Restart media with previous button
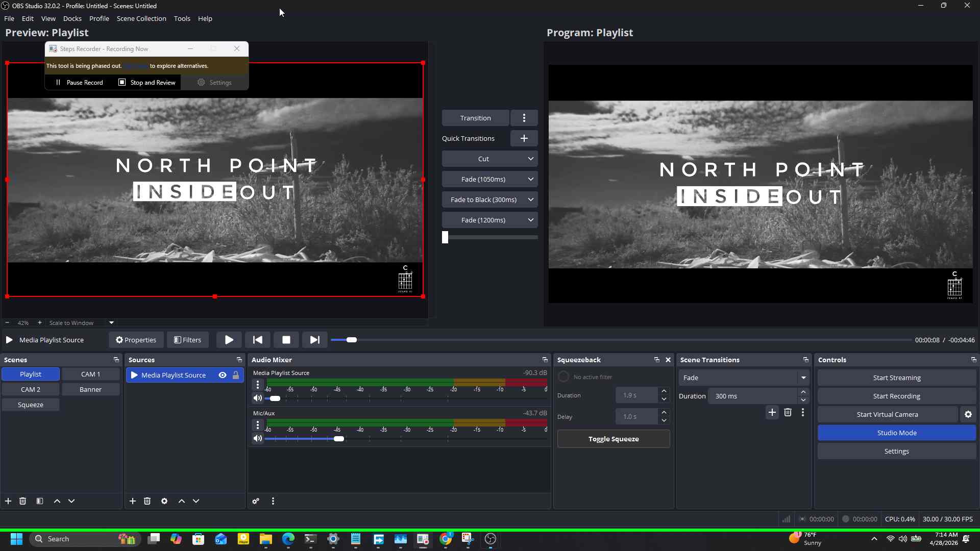The width and height of the screenshot is (980, 551). click(x=258, y=340)
